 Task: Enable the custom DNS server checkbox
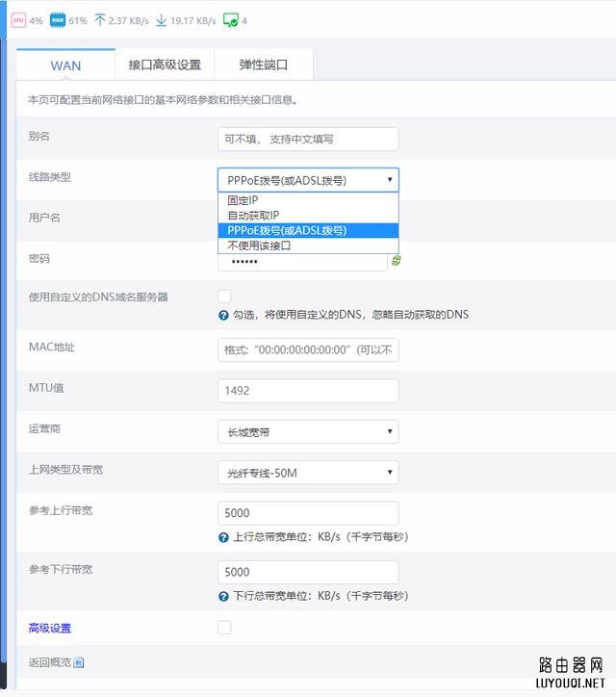(224, 296)
